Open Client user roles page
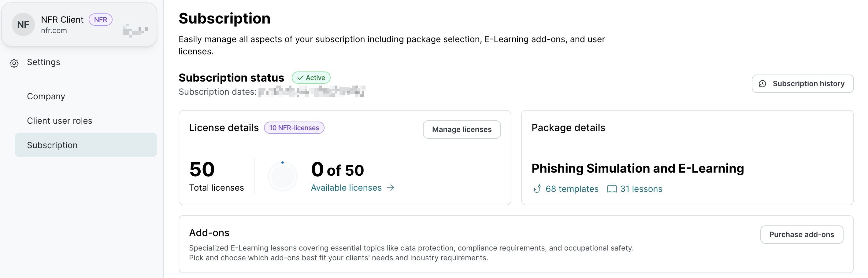Screen dimensions: 868x278 click(59, 121)
